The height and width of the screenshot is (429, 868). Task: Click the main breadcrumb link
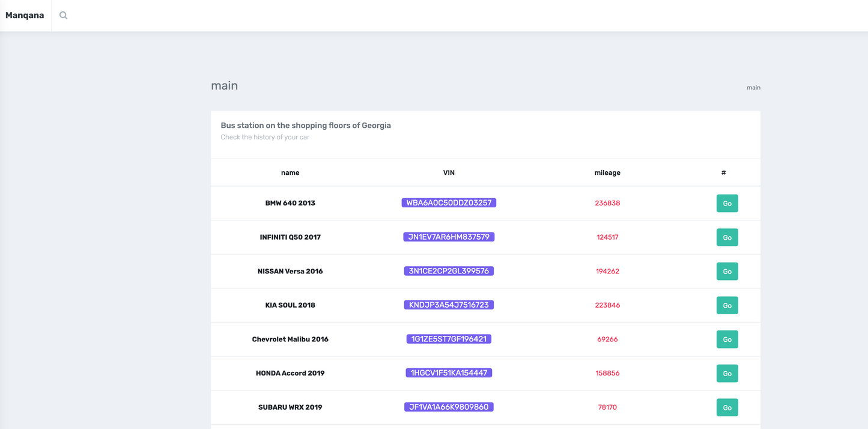click(x=753, y=88)
